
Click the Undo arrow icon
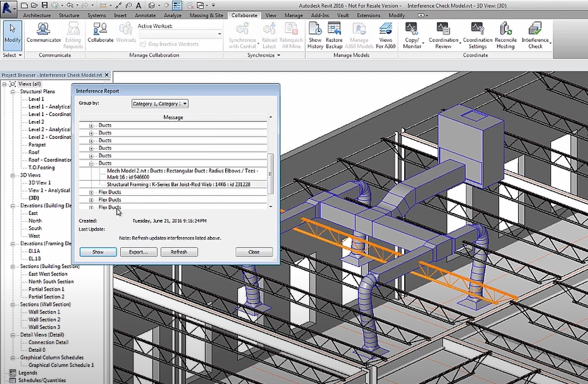click(x=69, y=5)
